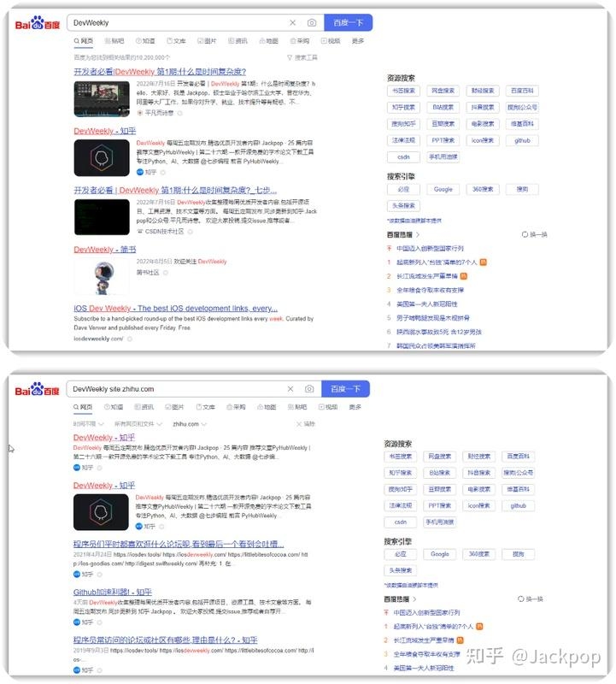Click 百度一下 button next to plain 'DevWeekly' query
Image resolution: width=616 pixels, height=684 pixels.
349,23
